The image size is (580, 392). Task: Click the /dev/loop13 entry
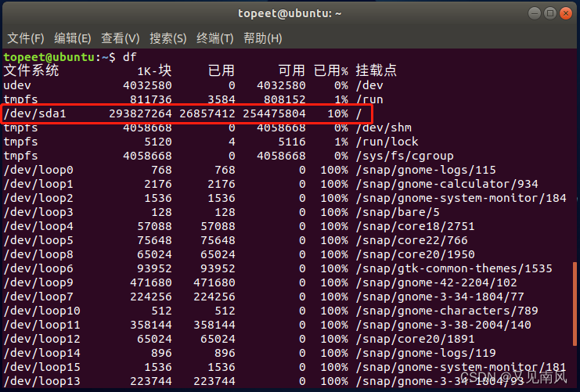(x=41, y=381)
